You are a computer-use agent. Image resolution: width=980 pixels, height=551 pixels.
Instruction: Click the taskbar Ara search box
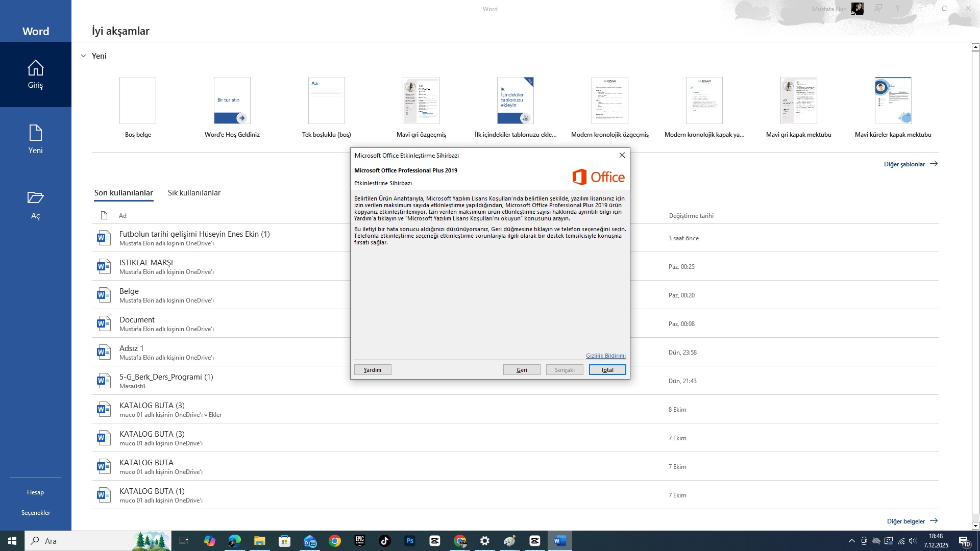point(98,541)
